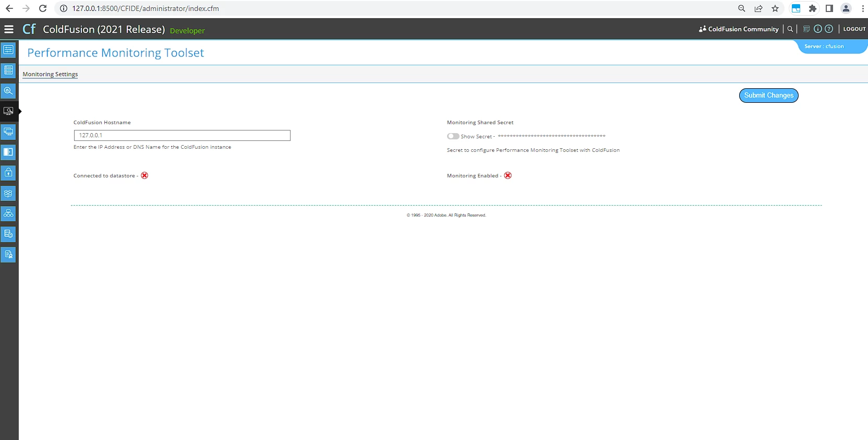Open the sliders settings icon in sidebar
Image resolution: width=868 pixels, height=440 pixels.
(x=8, y=50)
